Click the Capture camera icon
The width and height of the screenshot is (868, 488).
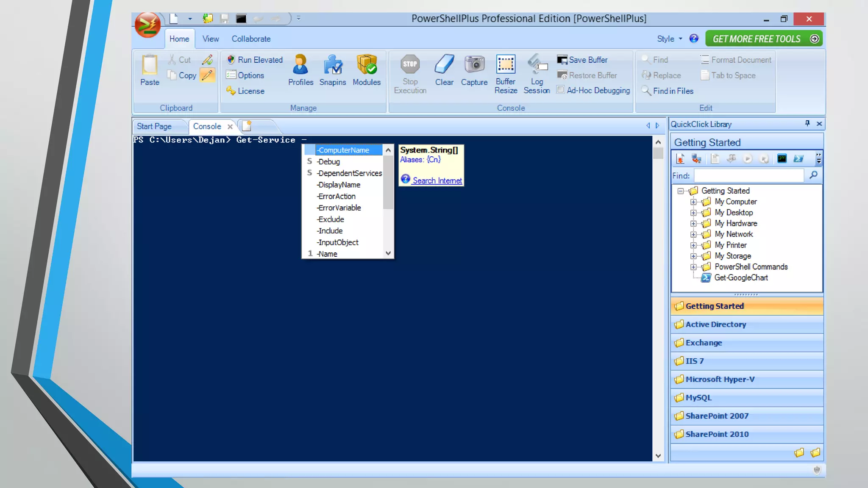[x=474, y=65]
